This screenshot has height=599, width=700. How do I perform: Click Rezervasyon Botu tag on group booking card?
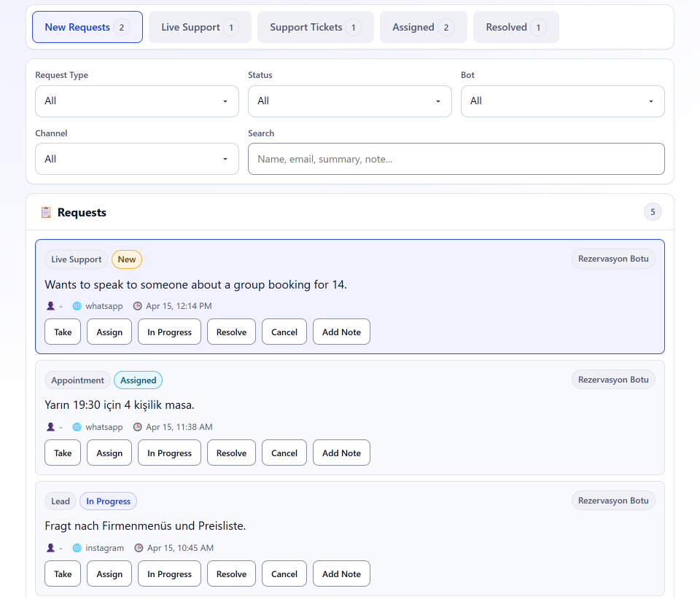point(613,259)
